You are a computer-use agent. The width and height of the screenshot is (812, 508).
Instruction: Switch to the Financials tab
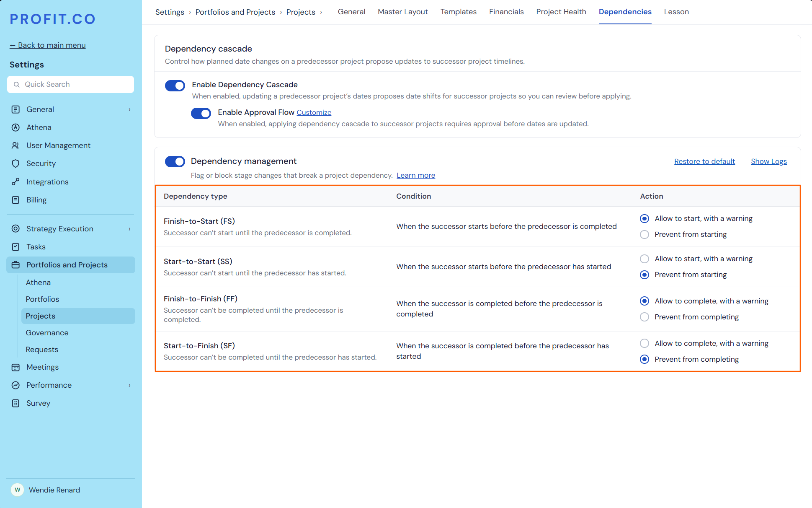(506, 12)
